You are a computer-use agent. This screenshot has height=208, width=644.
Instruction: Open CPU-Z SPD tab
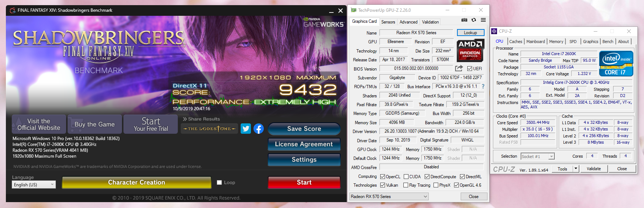pos(573,42)
